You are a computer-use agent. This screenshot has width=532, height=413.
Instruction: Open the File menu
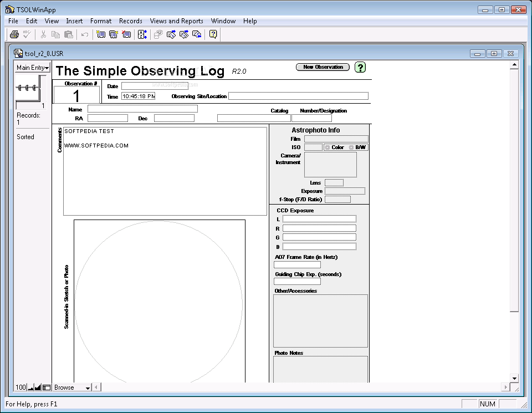click(x=13, y=21)
